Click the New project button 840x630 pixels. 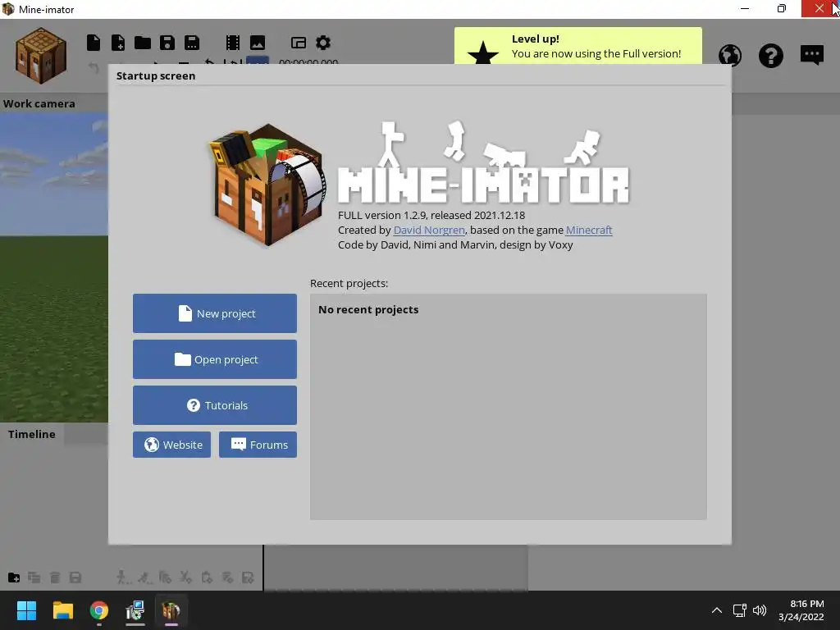215,313
